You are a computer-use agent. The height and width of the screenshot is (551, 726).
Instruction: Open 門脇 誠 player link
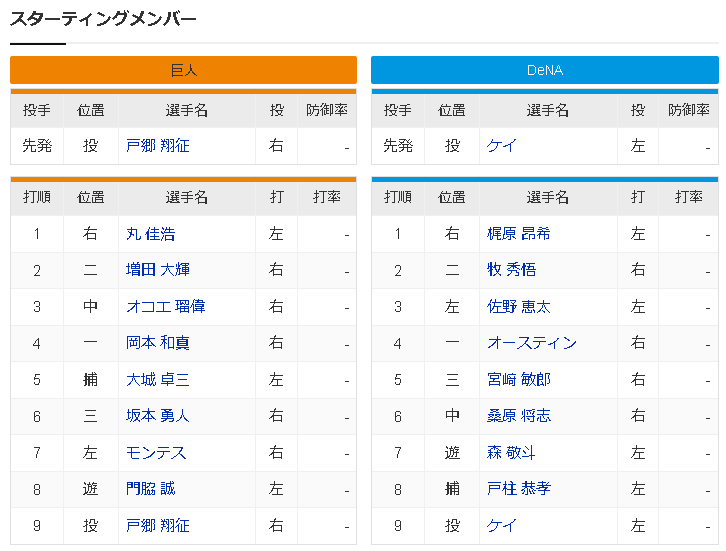click(150, 489)
